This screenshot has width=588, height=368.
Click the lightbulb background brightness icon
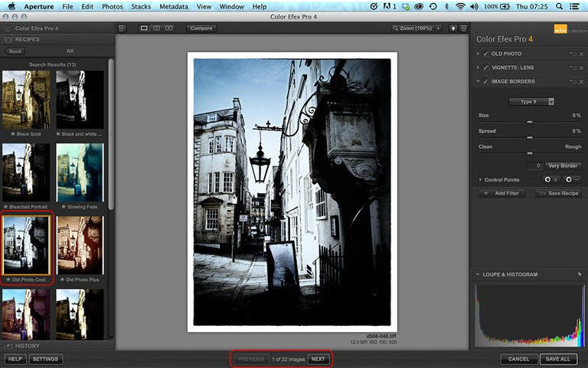tap(455, 28)
